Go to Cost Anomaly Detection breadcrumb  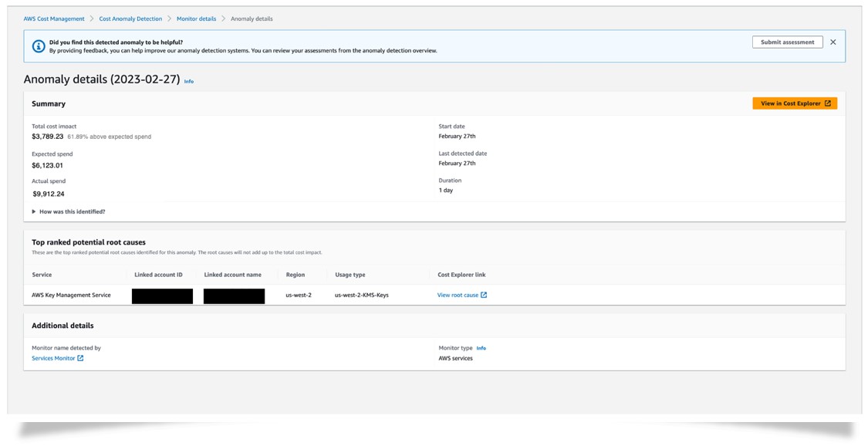pyautogui.click(x=130, y=19)
